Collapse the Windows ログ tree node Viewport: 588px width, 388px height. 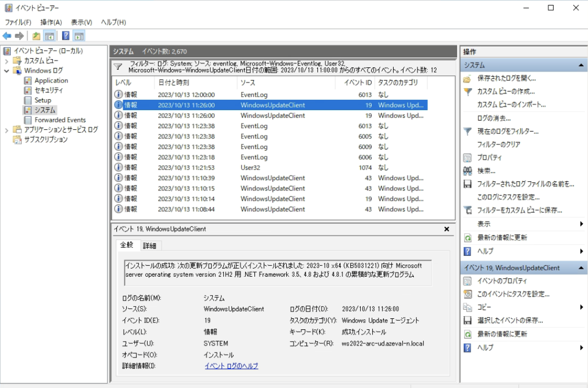tap(7, 71)
